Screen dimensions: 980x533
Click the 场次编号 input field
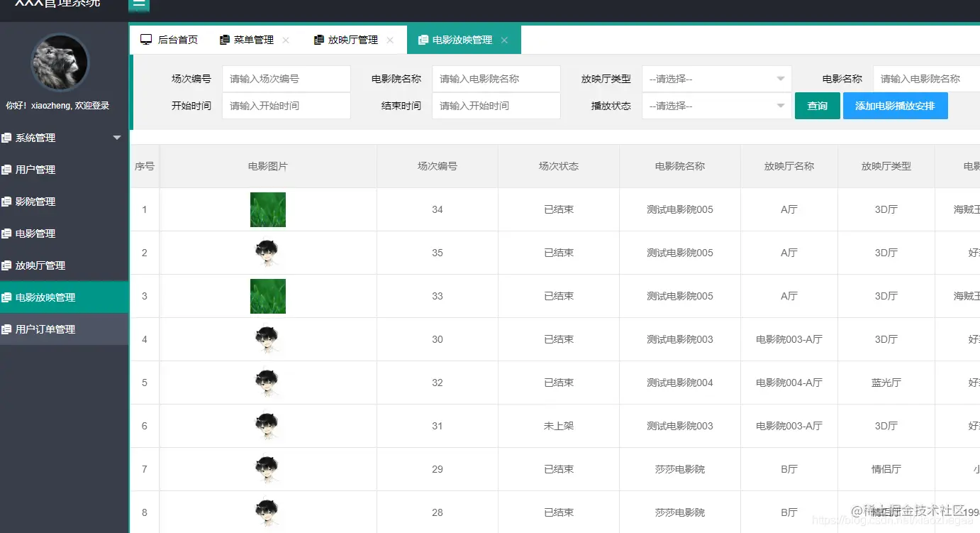(x=286, y=78)
